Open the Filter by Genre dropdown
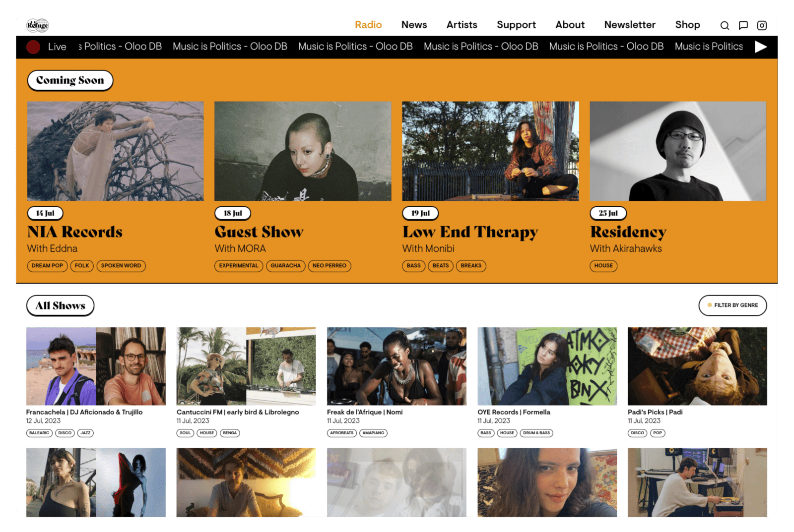 (732, 305)
